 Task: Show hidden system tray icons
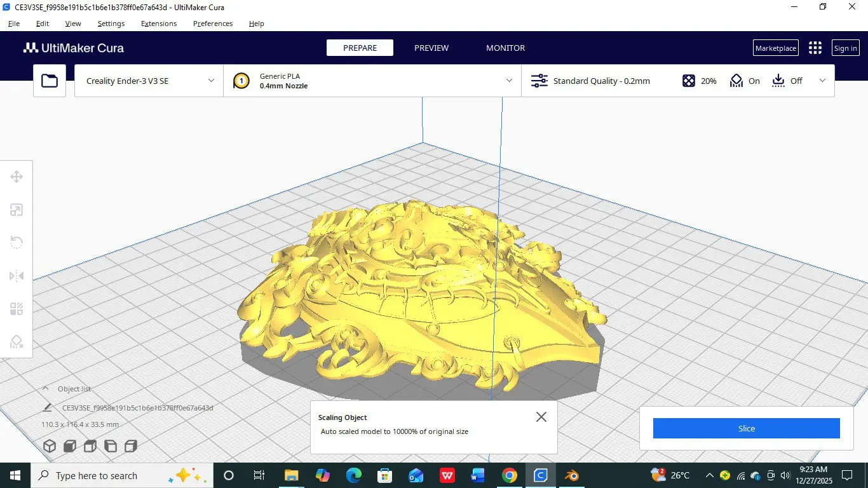(x=709, y=475)
